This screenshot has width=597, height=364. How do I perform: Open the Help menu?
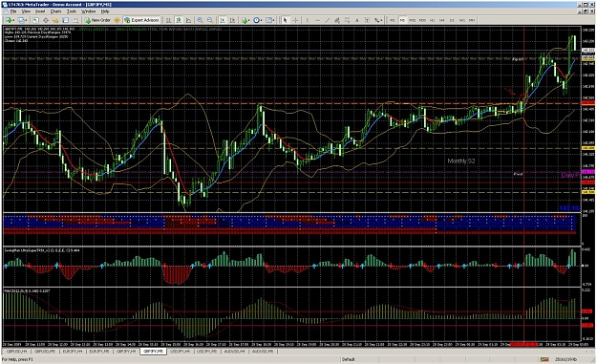(x=105, y=11)
